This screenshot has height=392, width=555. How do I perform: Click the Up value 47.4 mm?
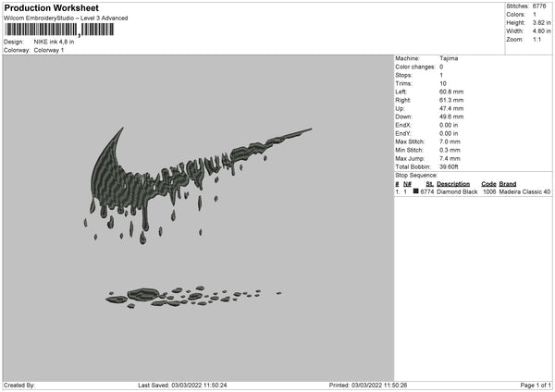(451, 108)
